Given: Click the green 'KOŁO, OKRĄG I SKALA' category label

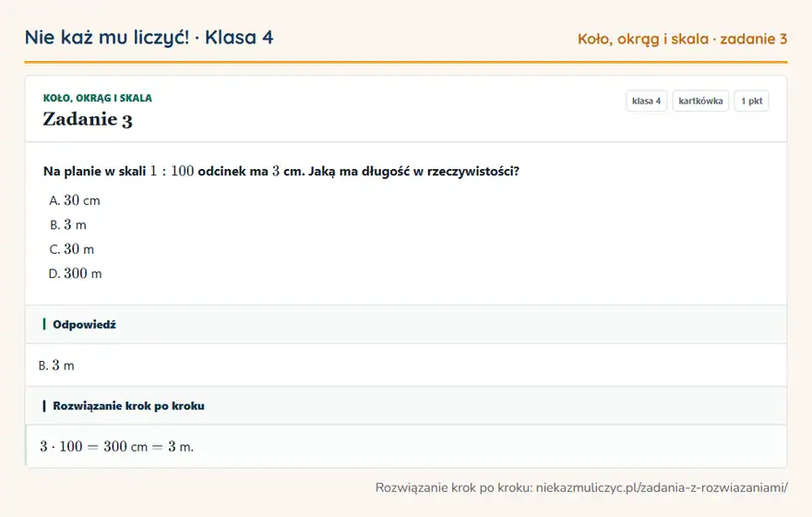Looking at the screenshot, I should click(x=98, y=98).
